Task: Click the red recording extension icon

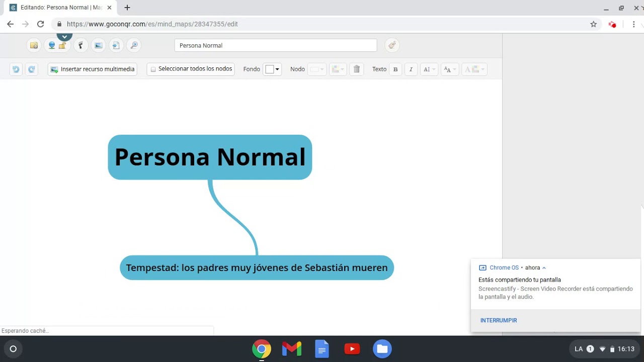Action: point(612,24)
